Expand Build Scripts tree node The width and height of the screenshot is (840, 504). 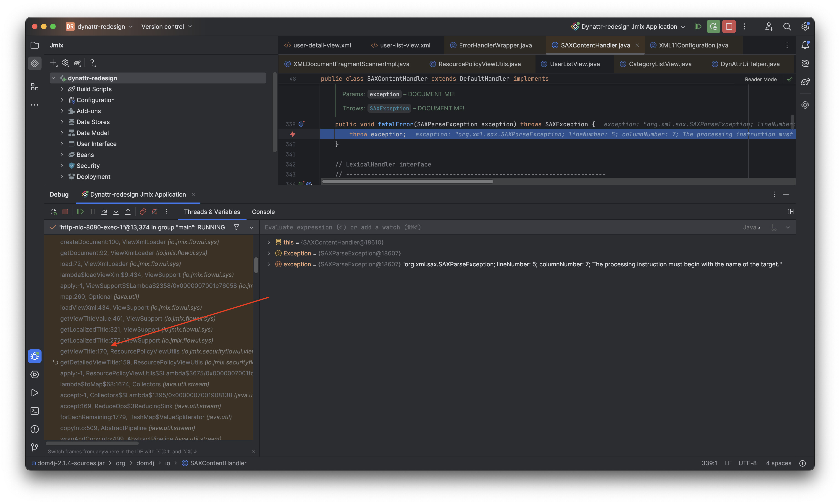click(62, 89)
